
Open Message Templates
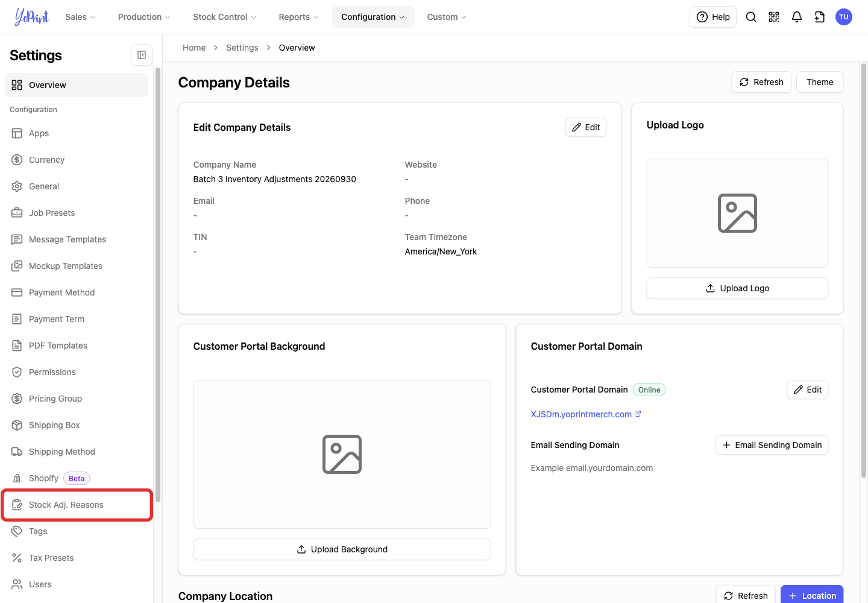[77, 239]
